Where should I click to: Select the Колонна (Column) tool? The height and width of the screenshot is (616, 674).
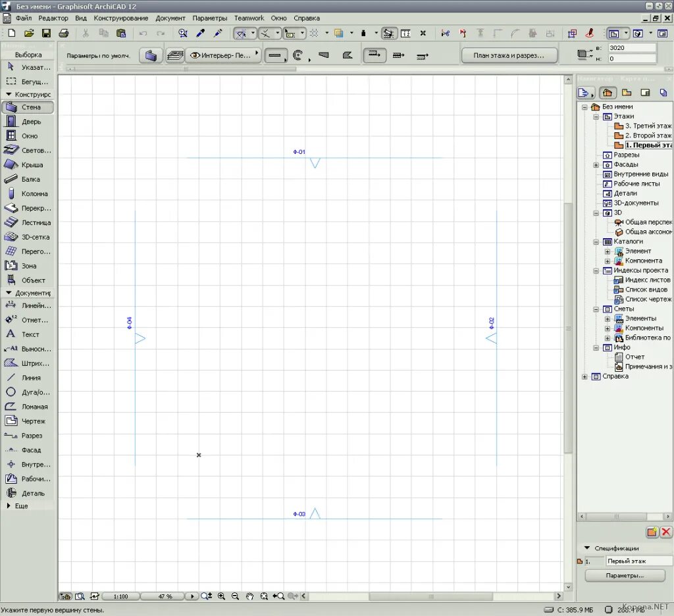(x=28, y=193)
